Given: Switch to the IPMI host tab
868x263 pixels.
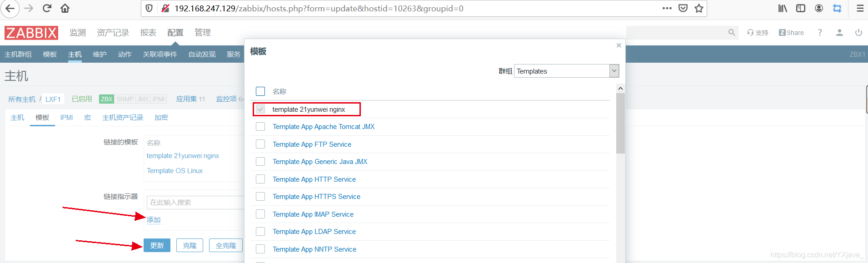Looking at the screenshot, I should tap(67, 118).
